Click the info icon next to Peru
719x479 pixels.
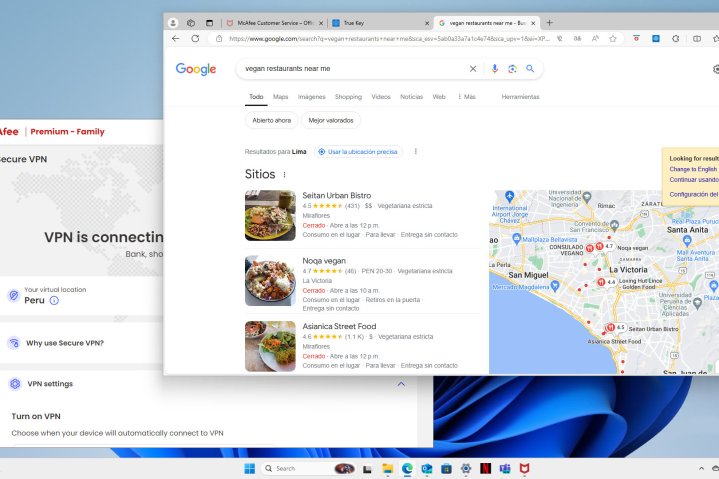(x=54, y=300)
